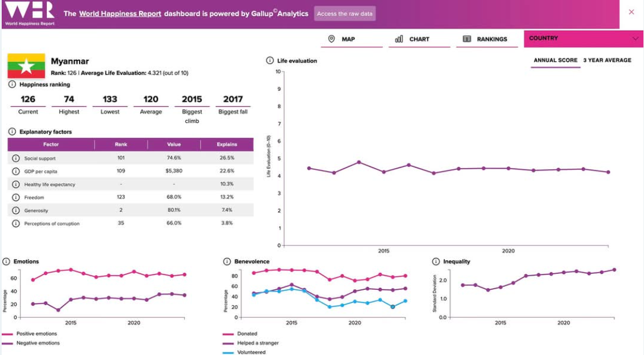Click the Myanmar country heading

click(70, 61)
